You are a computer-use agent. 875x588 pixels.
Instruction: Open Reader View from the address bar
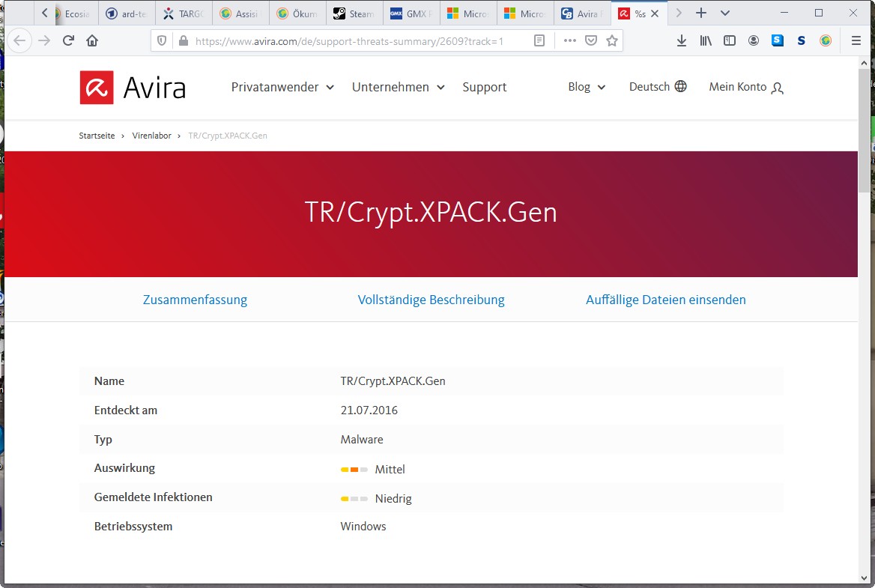click(539, 40)
